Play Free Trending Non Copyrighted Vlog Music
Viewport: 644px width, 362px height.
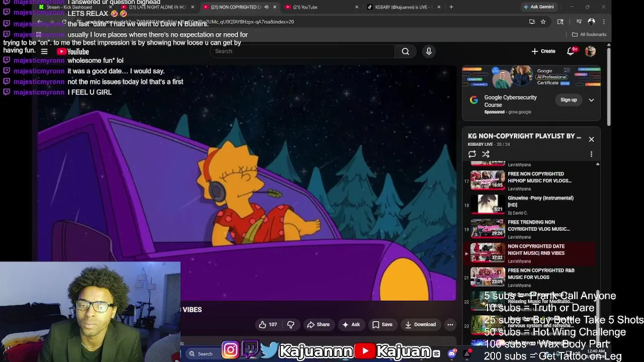pyautogui.click(x=488, y=228)
